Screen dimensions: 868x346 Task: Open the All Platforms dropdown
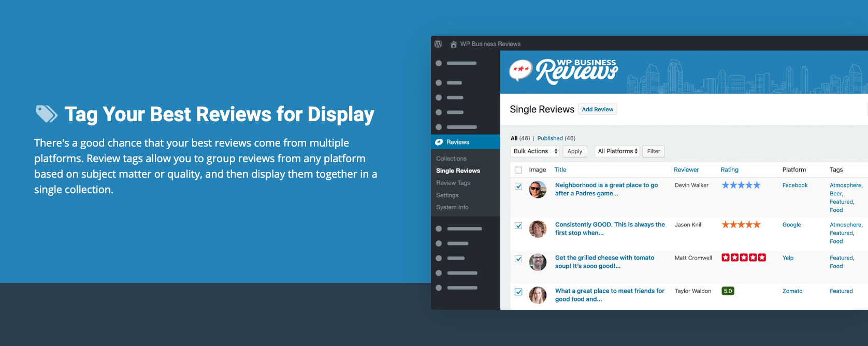pos(617,151)
